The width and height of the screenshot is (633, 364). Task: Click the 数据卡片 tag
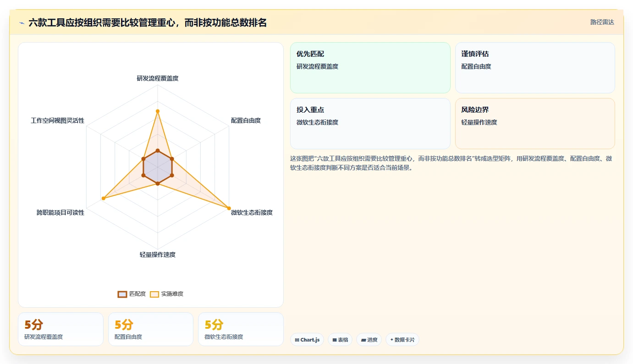click(x=402, y=340)
